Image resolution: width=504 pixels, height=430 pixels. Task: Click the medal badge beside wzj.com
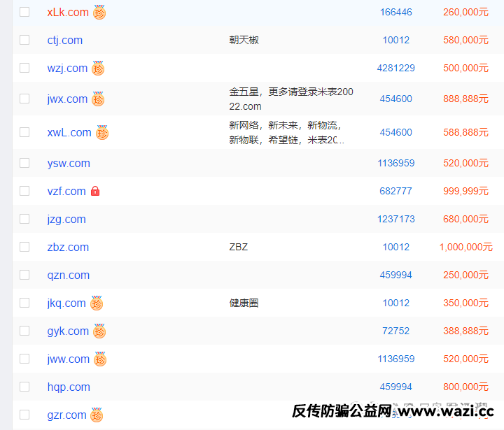click(x=98, y=69)
